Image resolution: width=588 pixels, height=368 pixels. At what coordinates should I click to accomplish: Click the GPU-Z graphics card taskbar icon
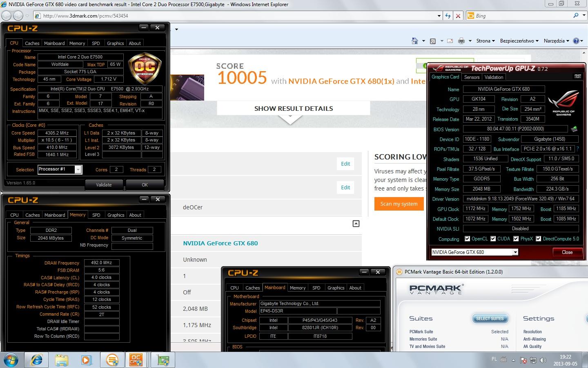tap(163, 360)
